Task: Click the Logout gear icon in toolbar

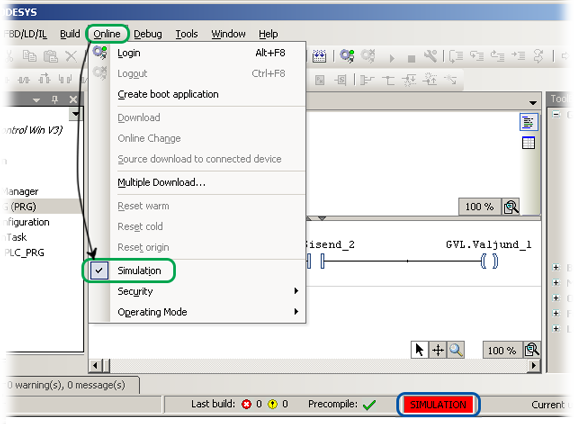Action: 368,56
